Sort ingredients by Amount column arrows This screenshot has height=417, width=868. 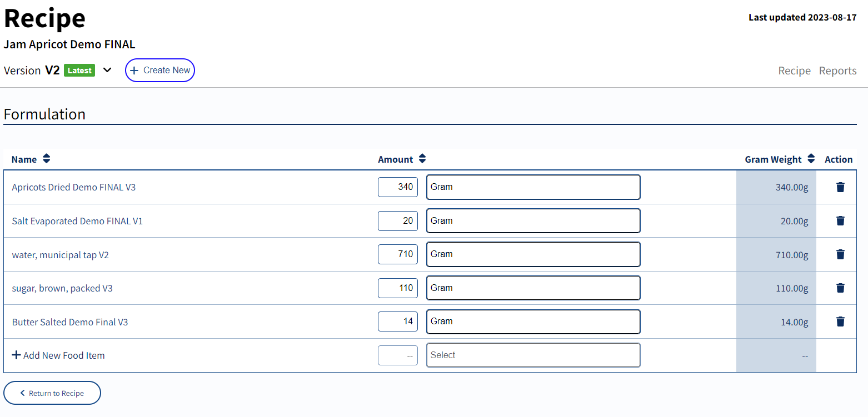[422, 159]
